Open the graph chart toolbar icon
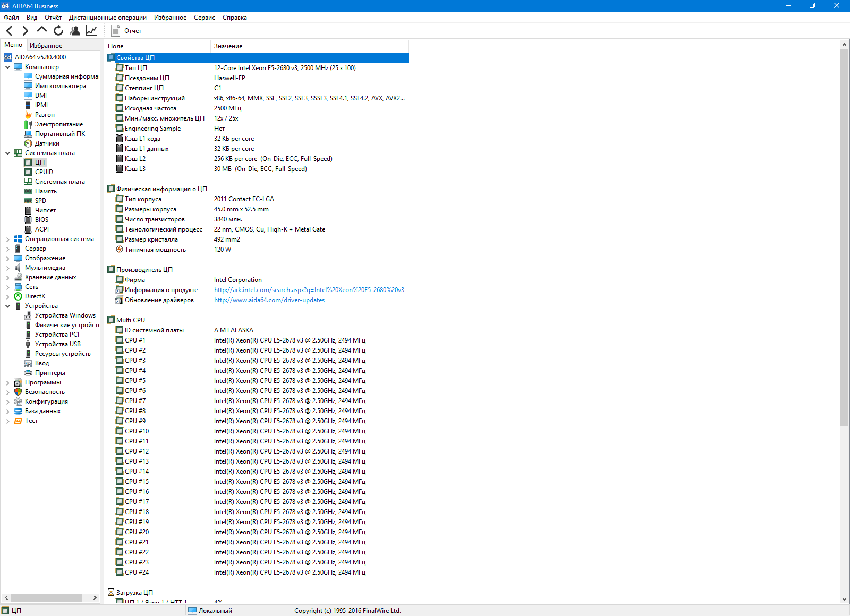The image size is (850, 616). [x=91, y=31]
